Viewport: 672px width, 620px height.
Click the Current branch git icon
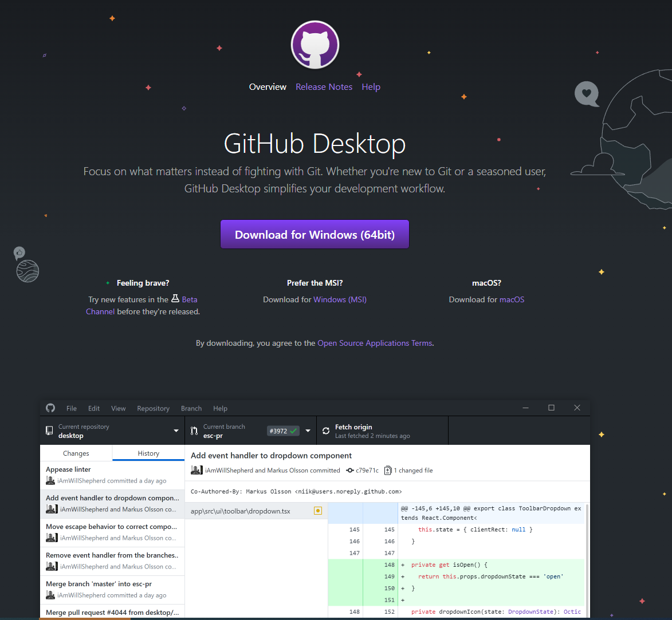pyautogui.click(x=194, y=431)
